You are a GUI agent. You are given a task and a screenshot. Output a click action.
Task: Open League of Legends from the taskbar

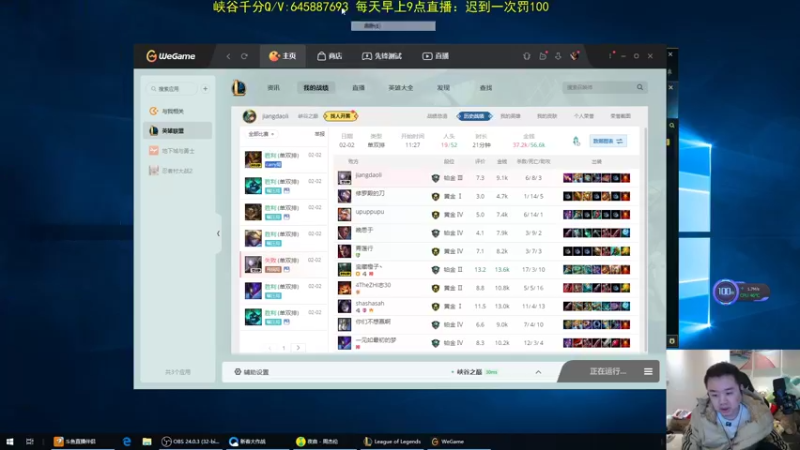pos(392,441)
